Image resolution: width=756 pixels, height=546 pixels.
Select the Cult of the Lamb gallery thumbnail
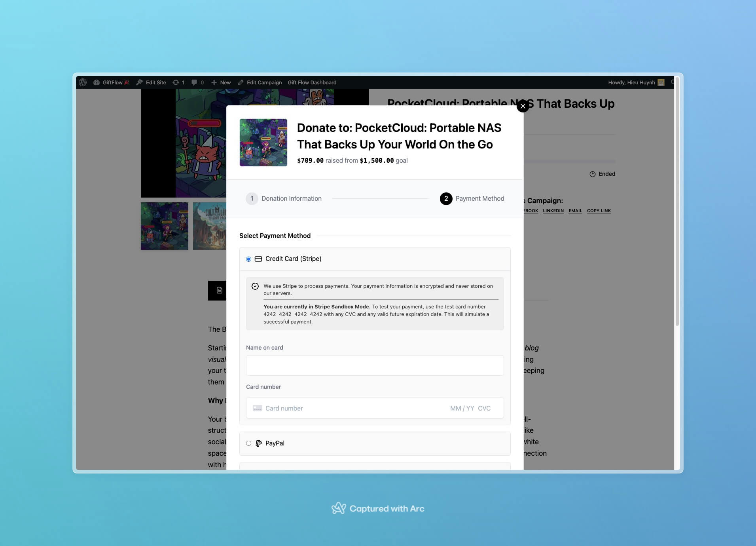pos(210,226)
